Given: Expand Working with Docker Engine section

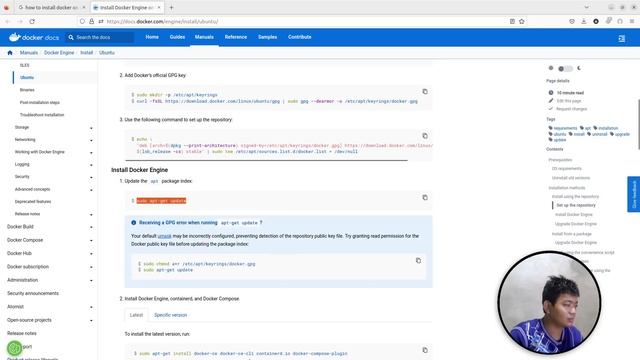Looking at the screenshot, I should [91, 153].
